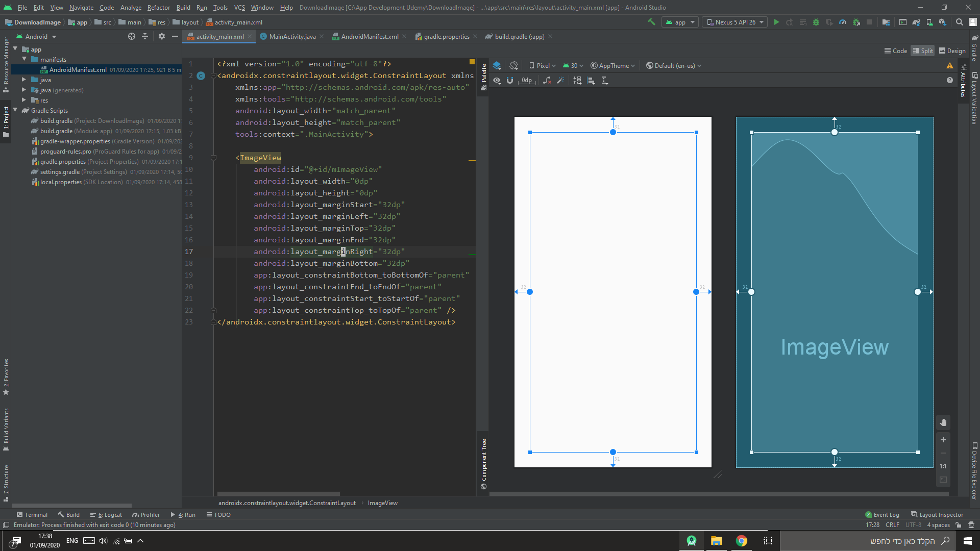Click Select Opened File target icon in Project panel
The height and width of the screenshot is (551, 980).
point(132,36)
